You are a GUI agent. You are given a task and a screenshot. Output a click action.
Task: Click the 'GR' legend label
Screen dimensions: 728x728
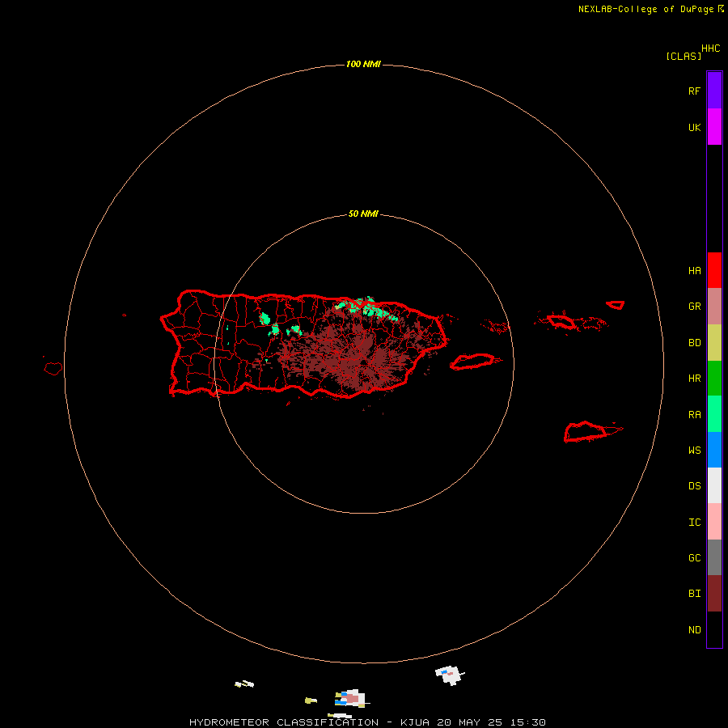pos(695,307)
